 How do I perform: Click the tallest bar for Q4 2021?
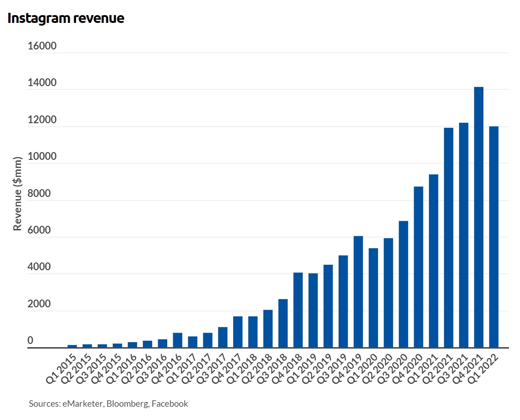point(478,217)
